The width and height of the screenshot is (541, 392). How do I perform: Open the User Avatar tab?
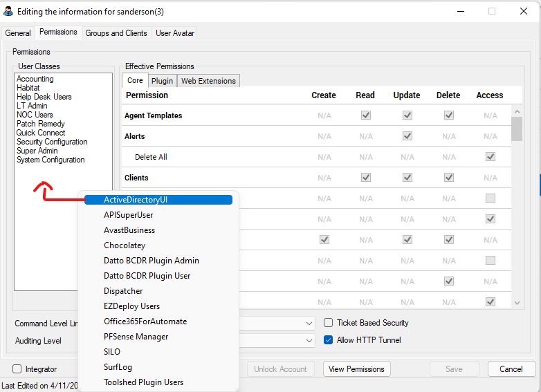175,33
